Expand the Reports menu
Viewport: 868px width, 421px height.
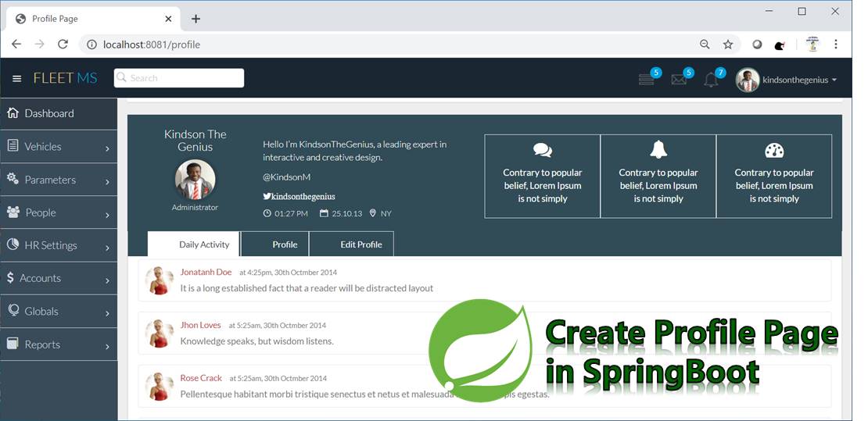tap(59, 344)
